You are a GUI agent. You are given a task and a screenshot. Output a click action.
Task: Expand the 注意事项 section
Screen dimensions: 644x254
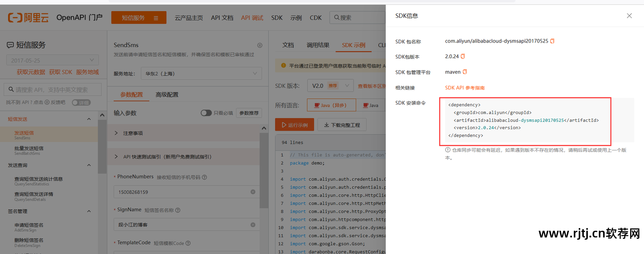[183, 133]
